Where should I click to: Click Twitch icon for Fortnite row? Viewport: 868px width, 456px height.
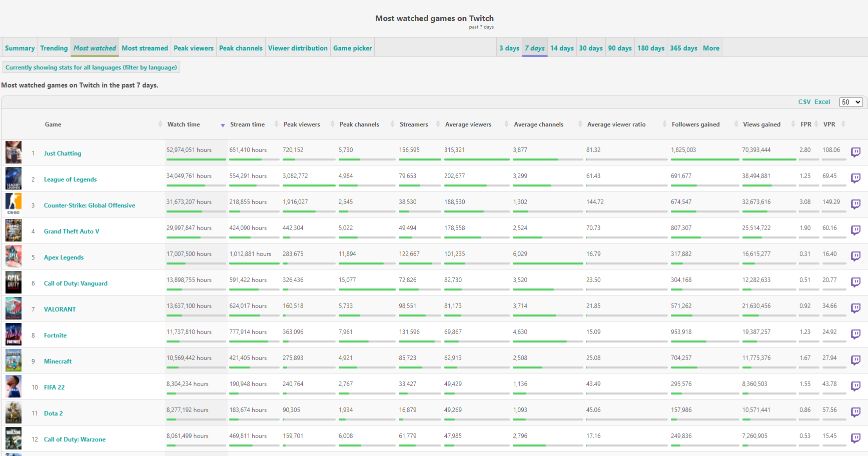pos(855,334)
